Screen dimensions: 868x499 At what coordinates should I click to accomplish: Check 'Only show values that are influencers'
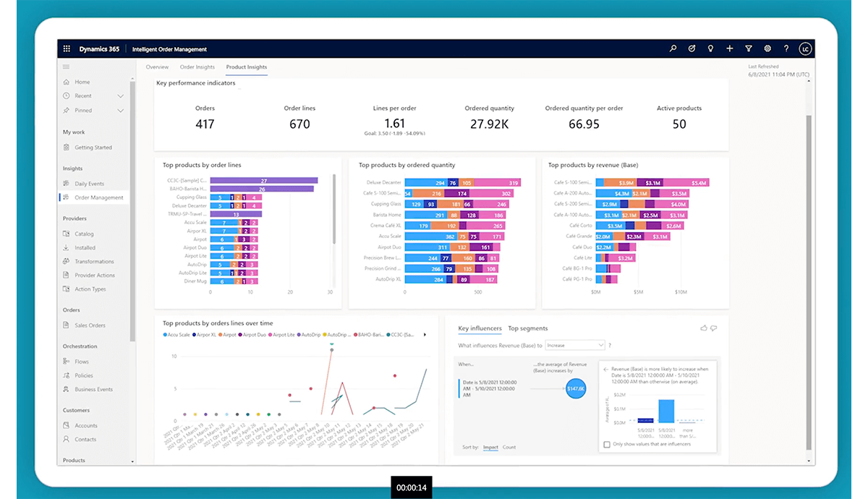pyautogui.click(x=606, y=445)
